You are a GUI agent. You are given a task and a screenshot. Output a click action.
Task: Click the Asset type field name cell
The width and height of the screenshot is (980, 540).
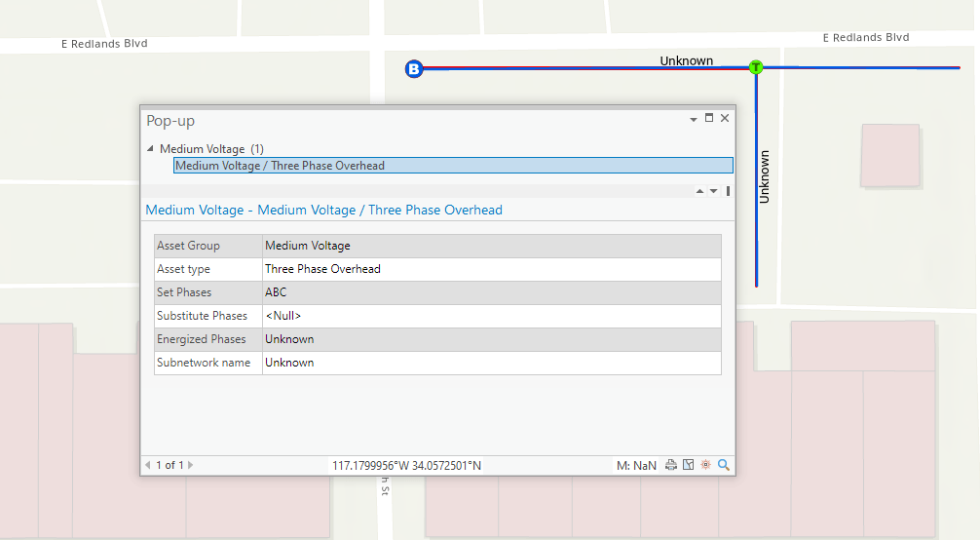click(208, 269)
